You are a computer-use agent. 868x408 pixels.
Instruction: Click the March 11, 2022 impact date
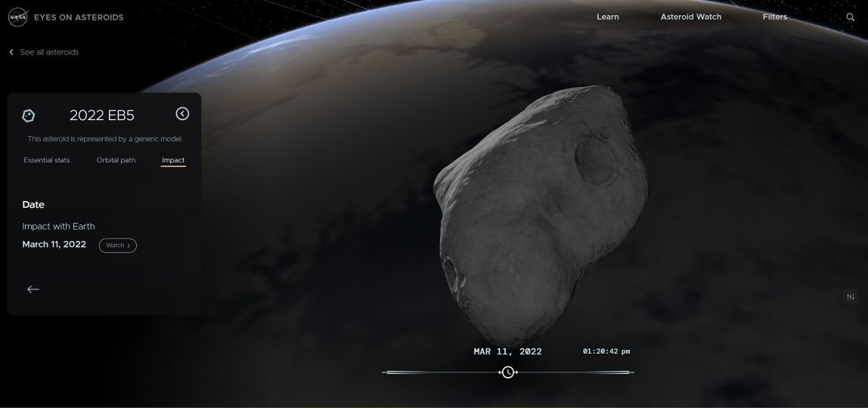pos(54,244)
